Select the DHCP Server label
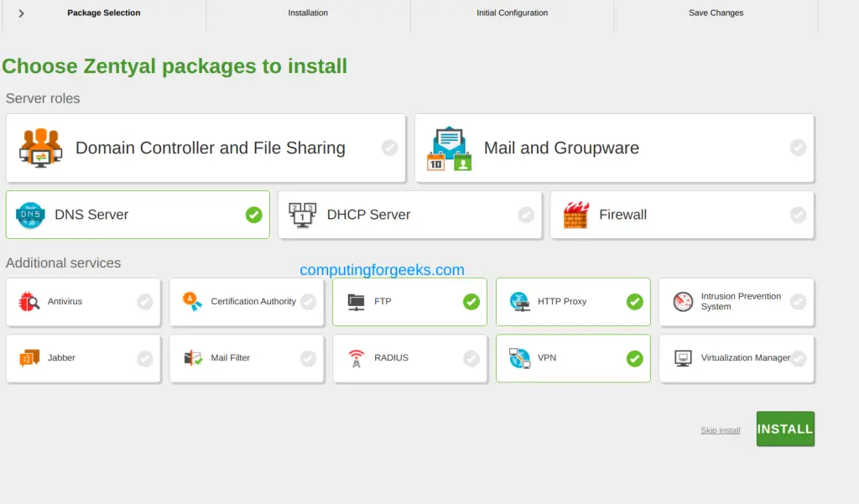The width and height of the screenshot is (859, 504). [x=369, y=215]
